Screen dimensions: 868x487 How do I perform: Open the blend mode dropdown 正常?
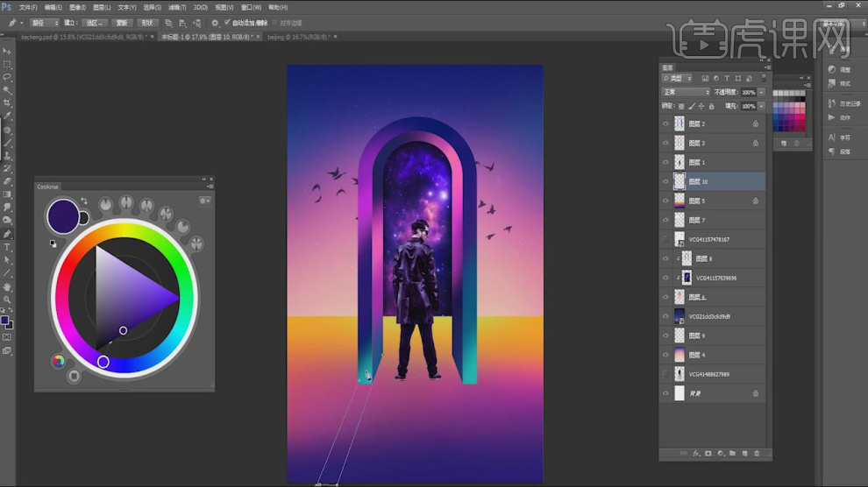point(686,92)
